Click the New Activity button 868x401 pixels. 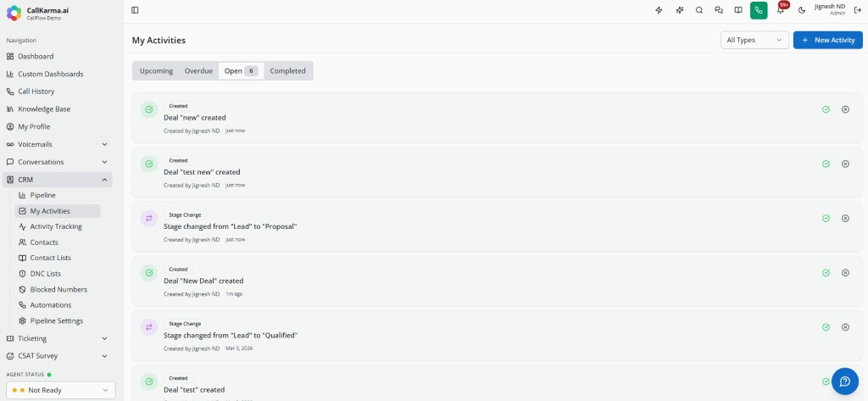(827, 40)
